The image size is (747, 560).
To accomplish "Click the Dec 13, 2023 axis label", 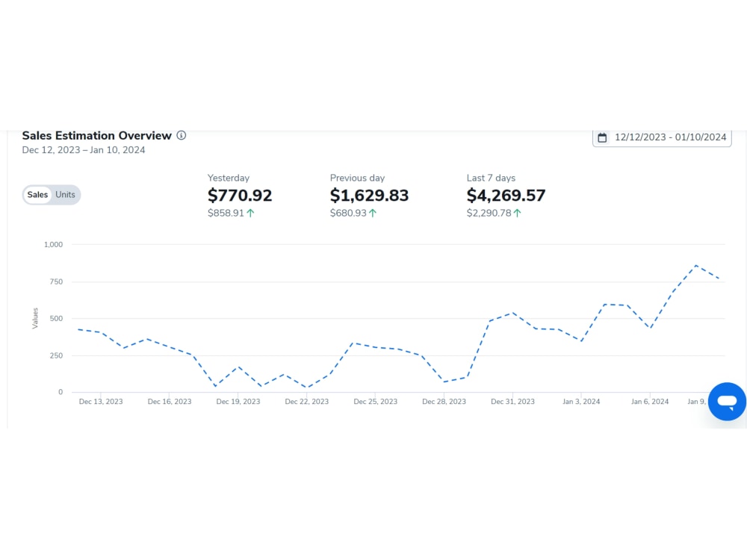I will point(101,402).
